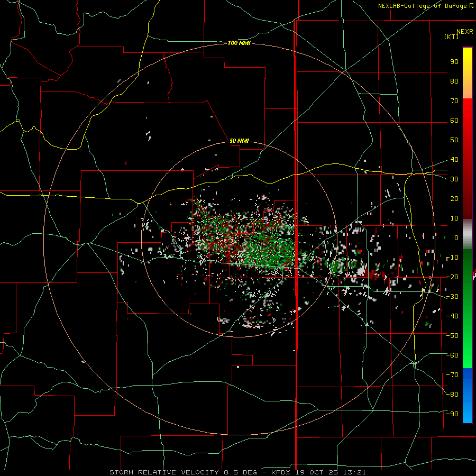Click the NEXR label above the scale
Image resolution: width=476 pixels, height=476 pixels.
464,32
